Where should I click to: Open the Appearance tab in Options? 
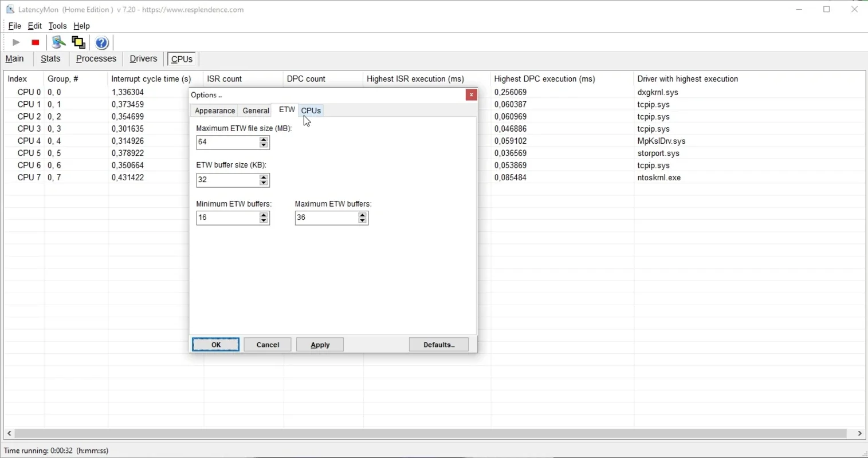215,111
